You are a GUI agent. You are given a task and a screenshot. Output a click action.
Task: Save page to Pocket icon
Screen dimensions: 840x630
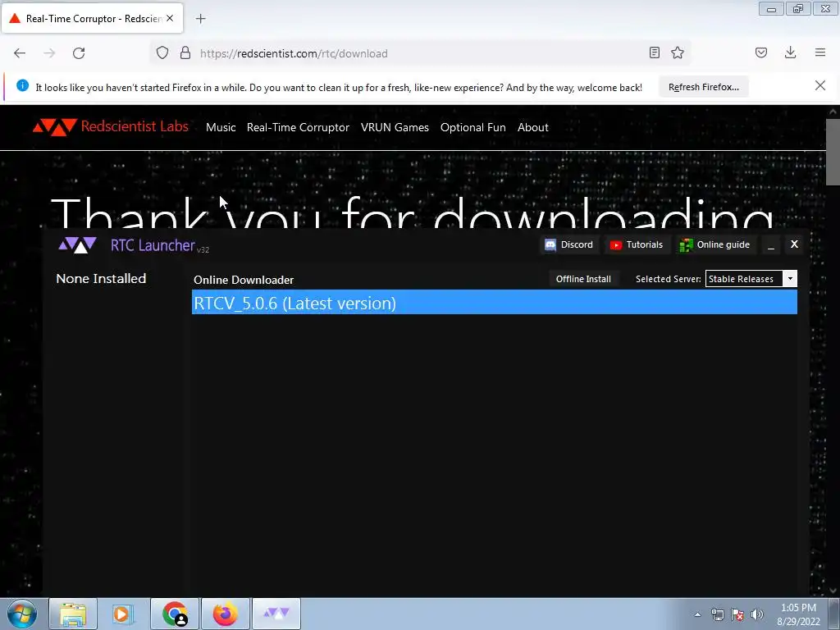pyautogui.click(x=761, y=52)
